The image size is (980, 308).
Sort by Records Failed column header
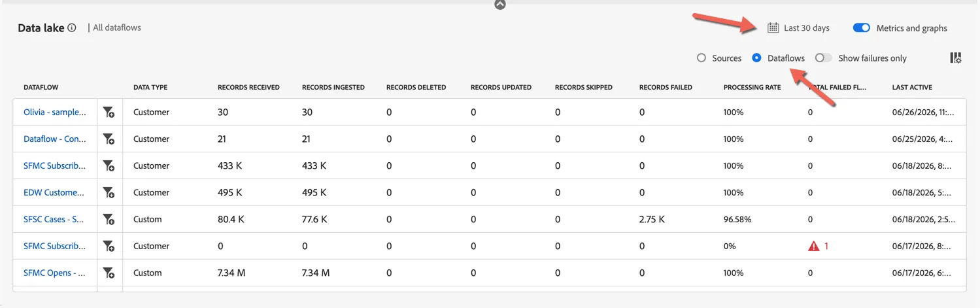[666, 88]
